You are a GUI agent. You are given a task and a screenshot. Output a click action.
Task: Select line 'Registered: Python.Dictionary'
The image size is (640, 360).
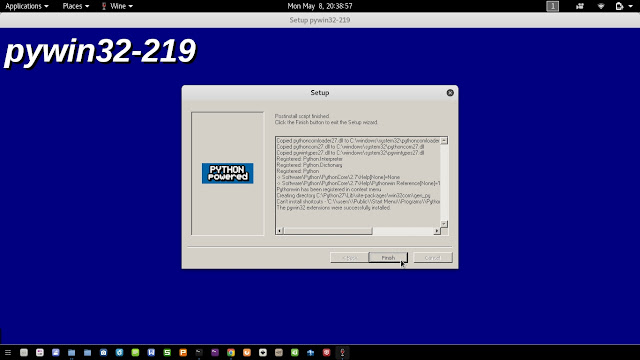tap(309, 165)
